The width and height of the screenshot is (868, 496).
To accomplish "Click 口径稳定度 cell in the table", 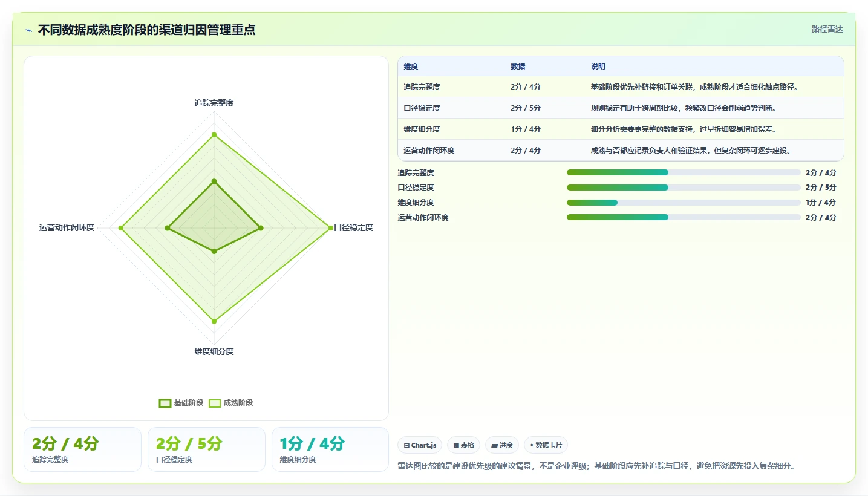I will click(422, 108).
